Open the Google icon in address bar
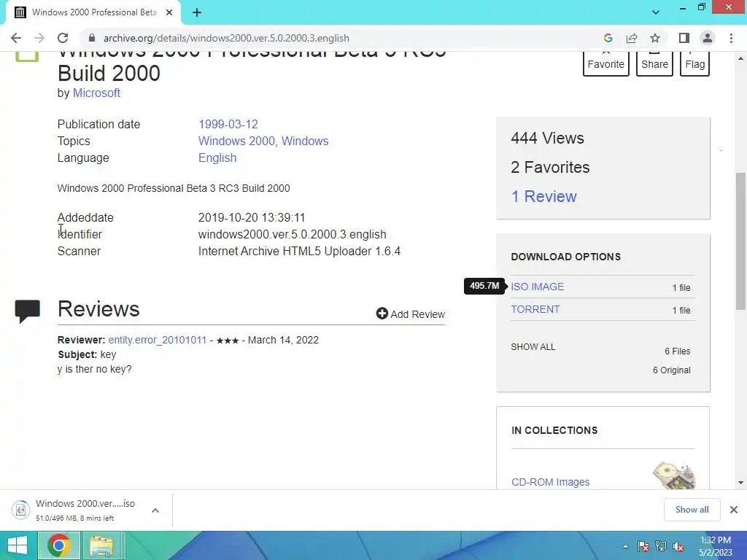This screenshot has height=560, width=747. (608, 38)
